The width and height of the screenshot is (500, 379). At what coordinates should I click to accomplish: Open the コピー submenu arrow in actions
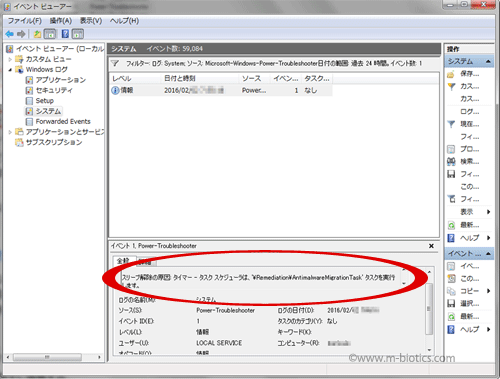[488, 291]
